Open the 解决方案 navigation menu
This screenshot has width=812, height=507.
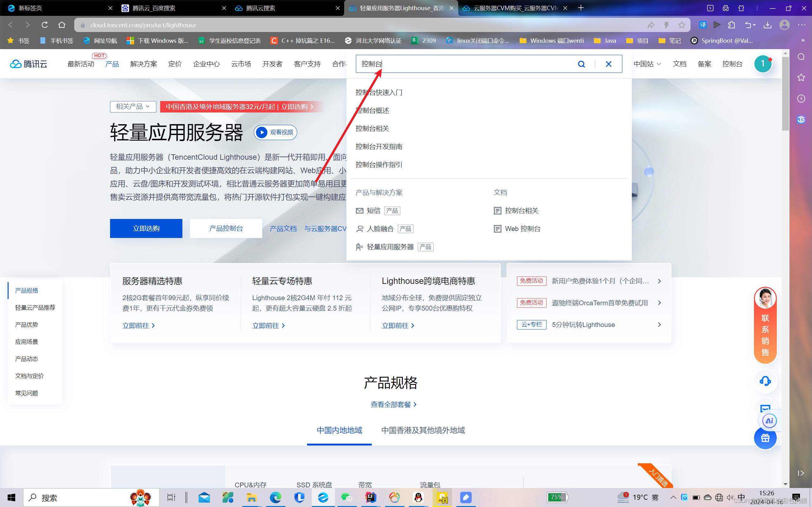click(144, 64)
